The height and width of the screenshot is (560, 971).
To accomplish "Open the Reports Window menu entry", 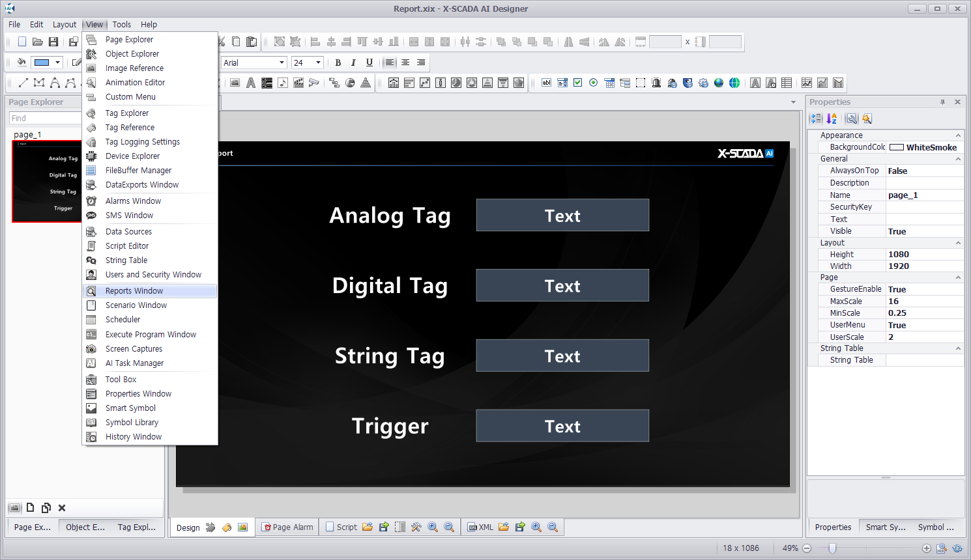I will pyautogui.click(x=134, y=291).
